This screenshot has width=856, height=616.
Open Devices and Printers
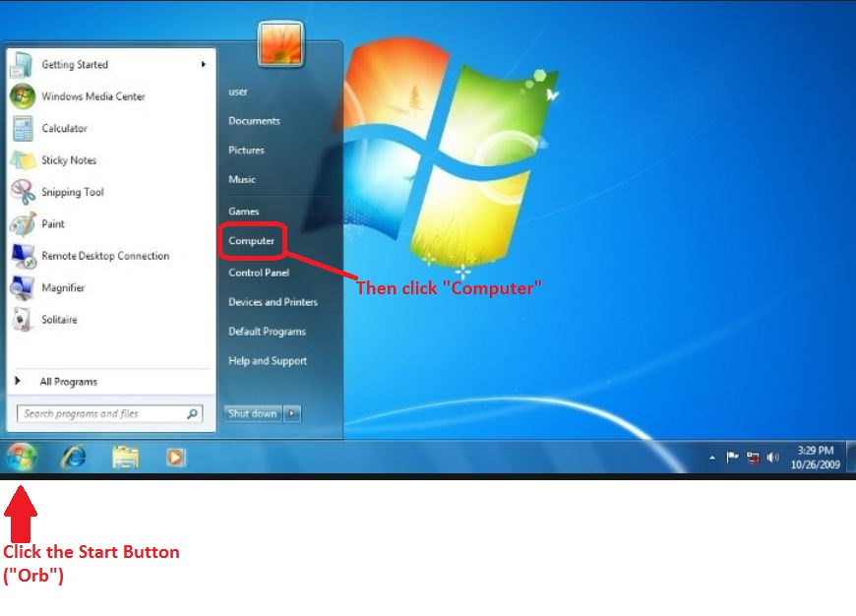(x=273, y=302)
